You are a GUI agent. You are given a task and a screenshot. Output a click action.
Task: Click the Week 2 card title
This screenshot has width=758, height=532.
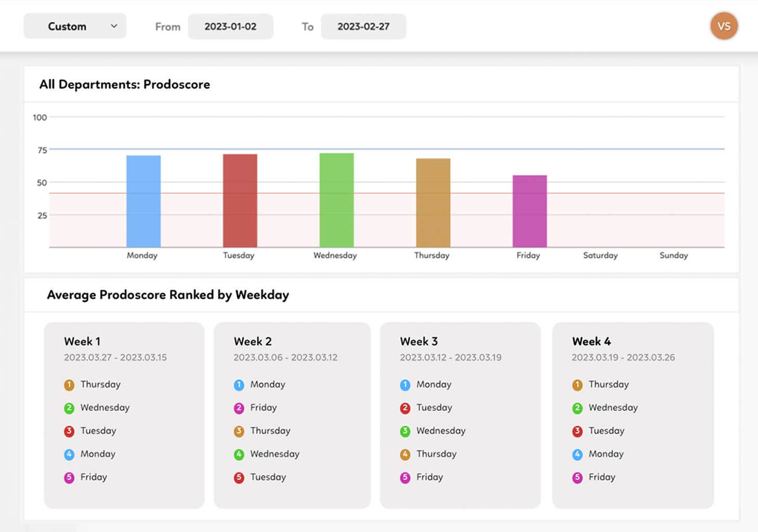[x=253, y=341]
